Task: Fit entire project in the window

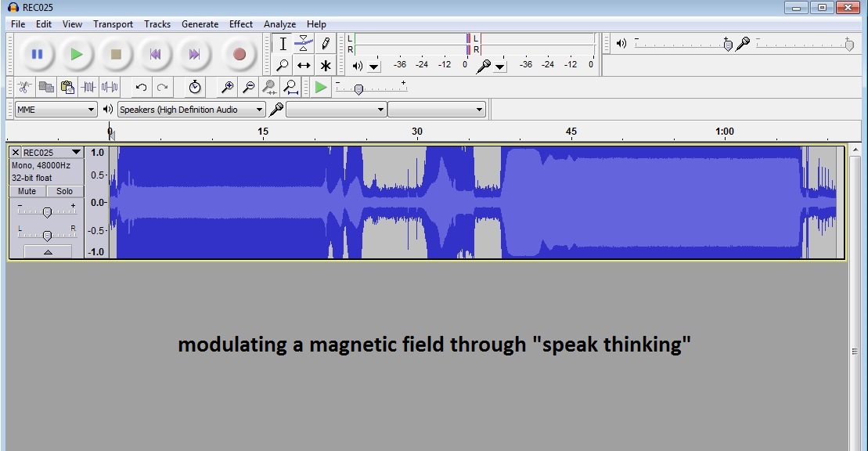Action: [290, 87]
